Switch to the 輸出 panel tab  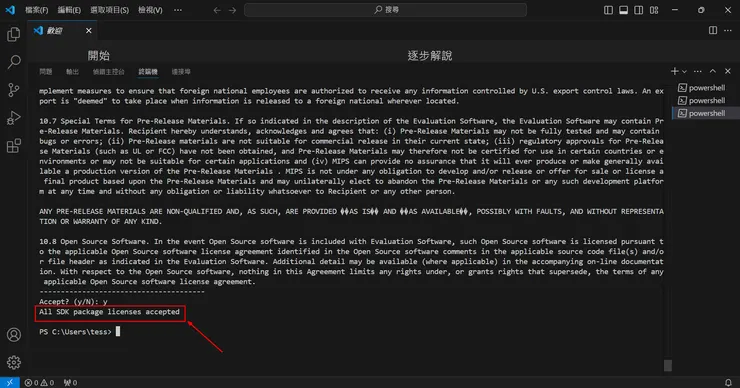pyautogui.click(x=72, y=72)
